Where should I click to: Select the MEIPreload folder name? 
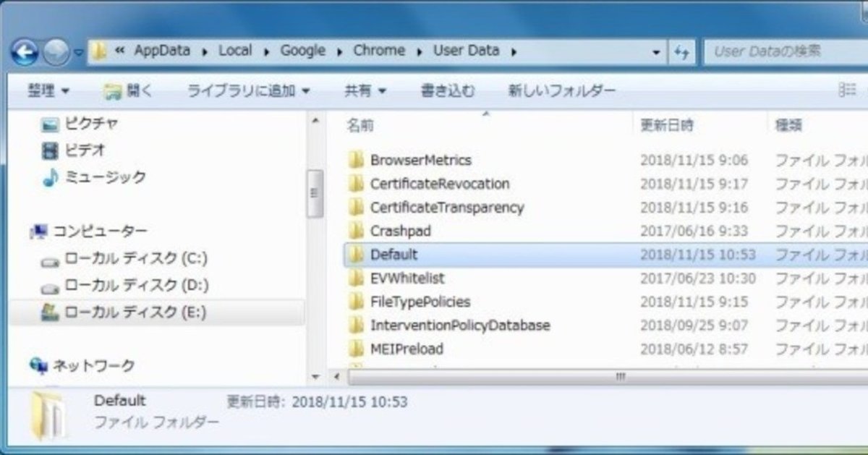pyautogui.click(x=407, y=349)
